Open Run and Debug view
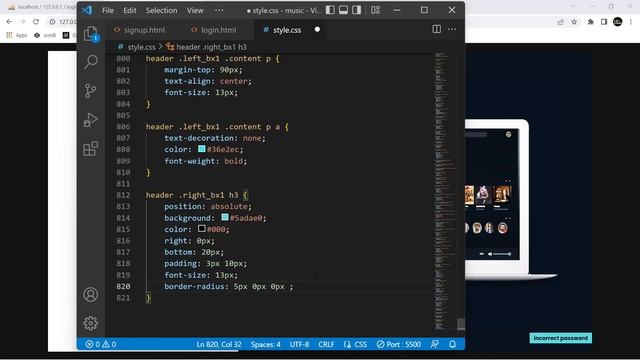Viewport: 640px width, 360px height. [x=91, y=120]
